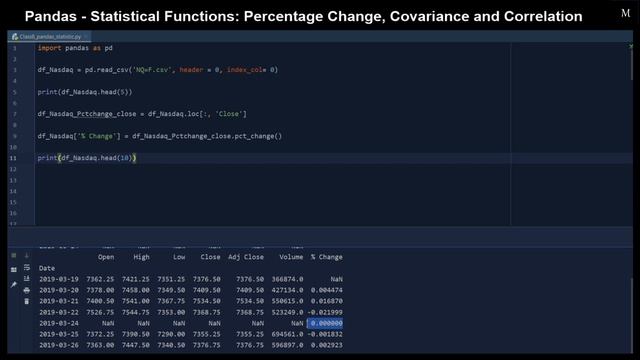Click the 'Close' column header in output

[x=211, y=257]
